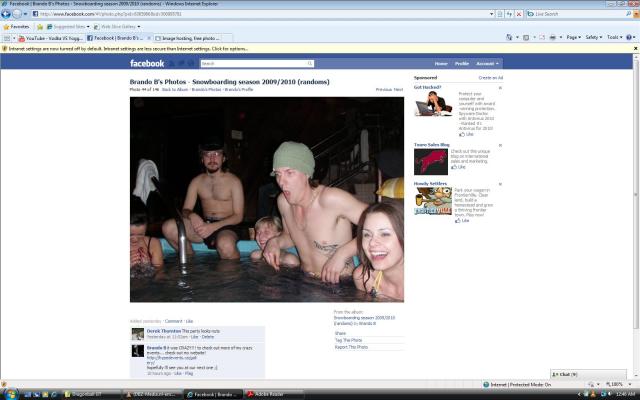Switch to the YouTube tab
Screen dimensions: 640x400
coord(51,38)
